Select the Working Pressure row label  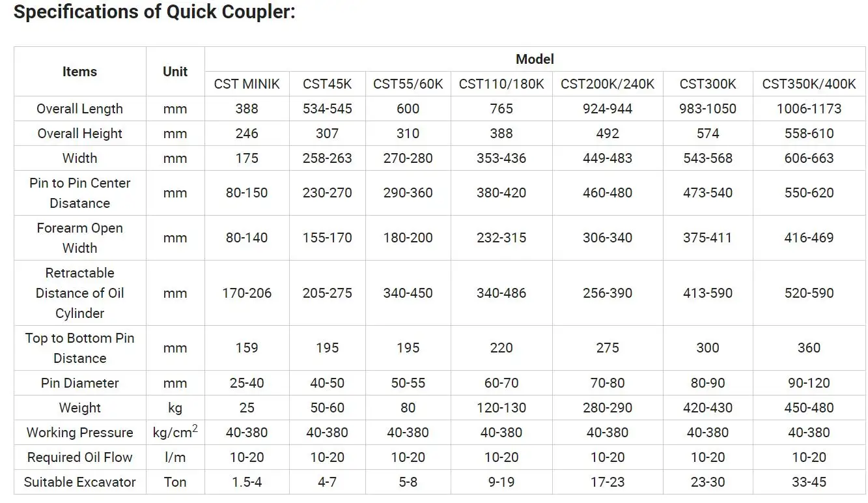pyautogui.click(x=79, y=433)
